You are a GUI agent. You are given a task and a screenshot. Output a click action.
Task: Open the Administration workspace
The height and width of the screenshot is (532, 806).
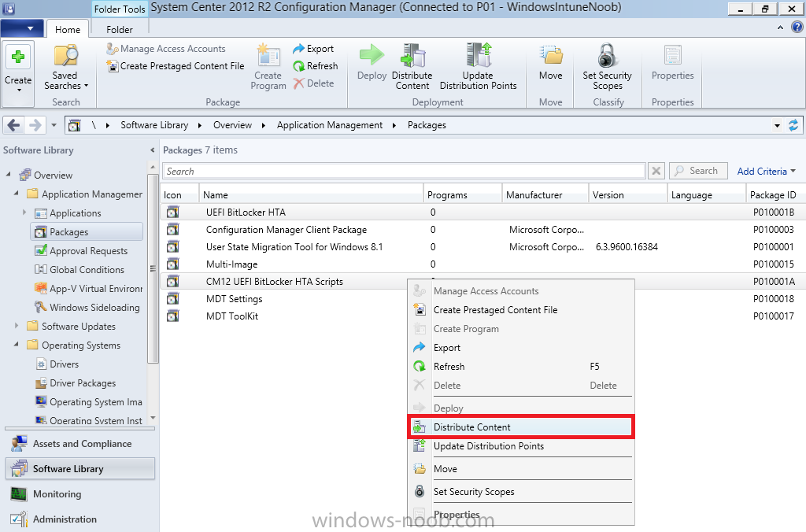click(80, 519)
